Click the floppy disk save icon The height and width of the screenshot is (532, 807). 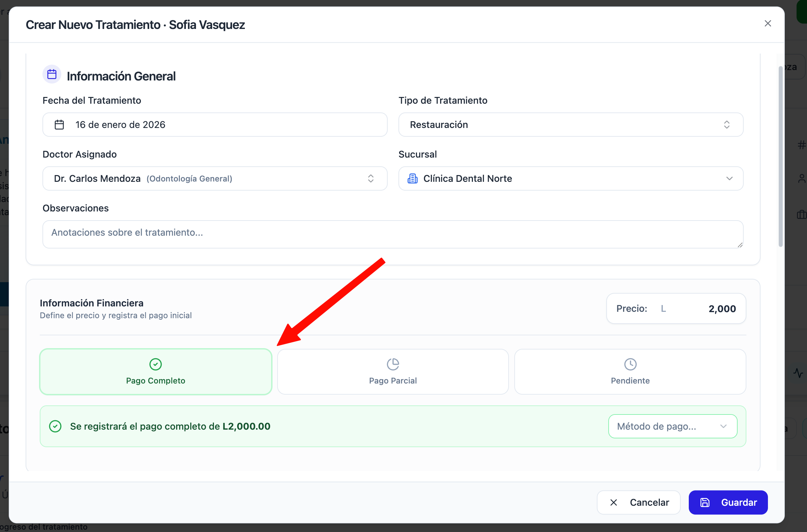click(705, 502)
